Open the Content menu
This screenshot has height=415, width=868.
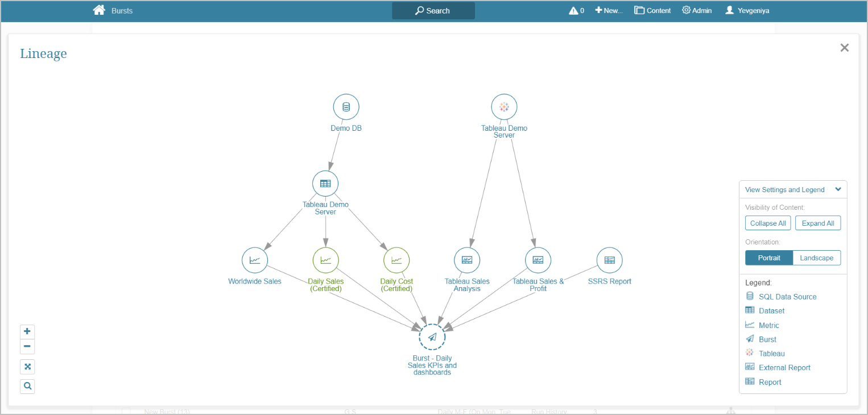(x=652, y=11)
